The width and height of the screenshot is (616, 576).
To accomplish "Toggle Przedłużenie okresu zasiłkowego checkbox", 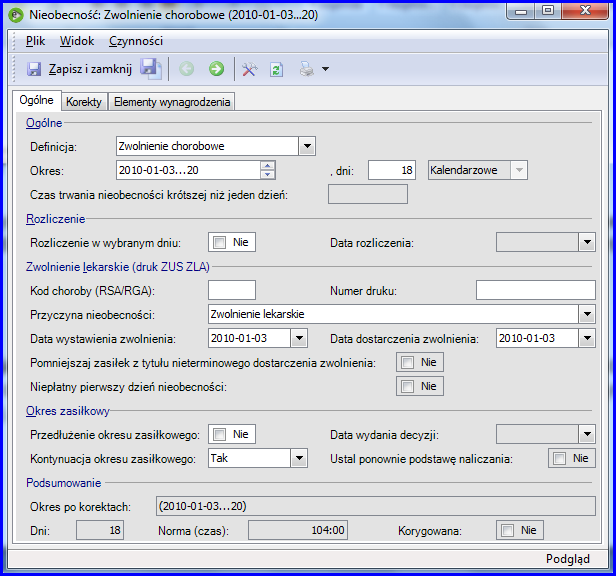I will click(x=219, y=434).
